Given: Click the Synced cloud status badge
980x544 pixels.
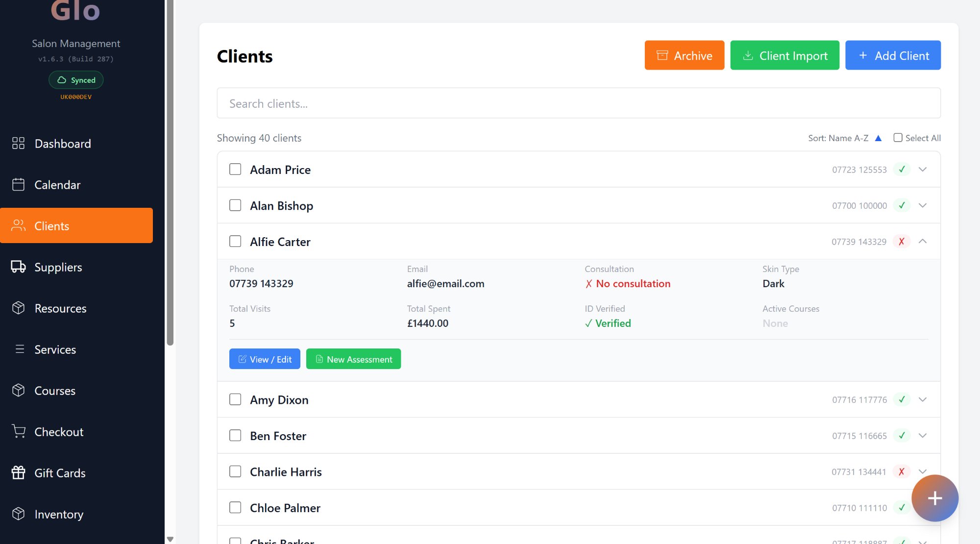Looking at the screenshot, I should click(76, 80).
